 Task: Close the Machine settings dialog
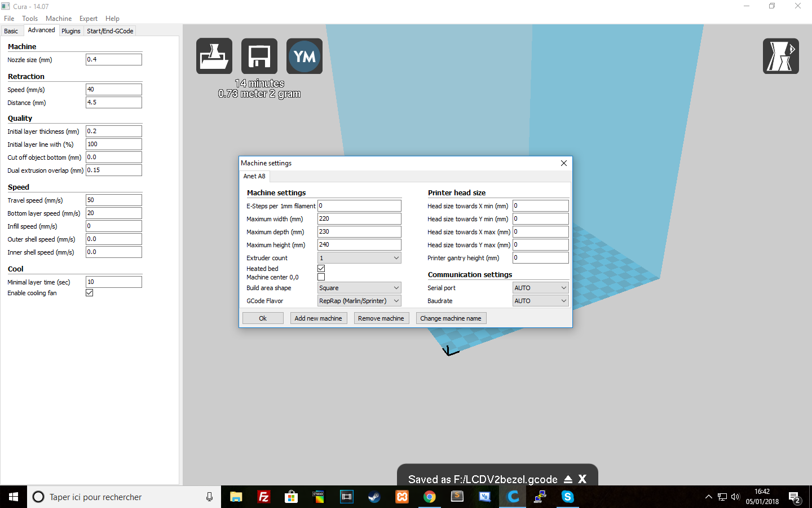[x=564, y=163]
